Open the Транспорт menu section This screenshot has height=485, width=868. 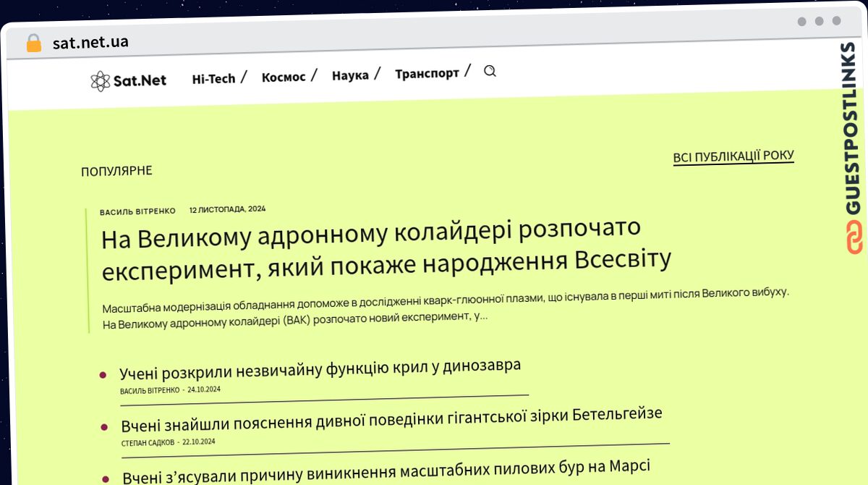tap(427, 73)
